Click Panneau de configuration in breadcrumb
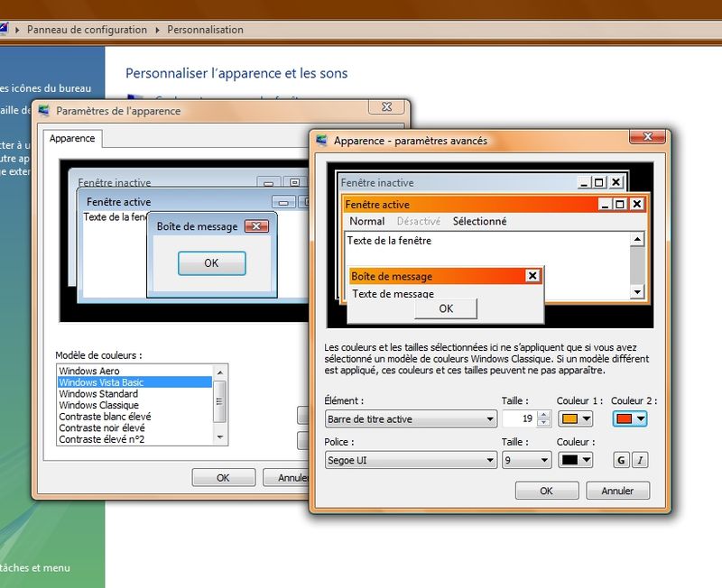The height and width of the screenshot is (588, 722). pos(87,30)
